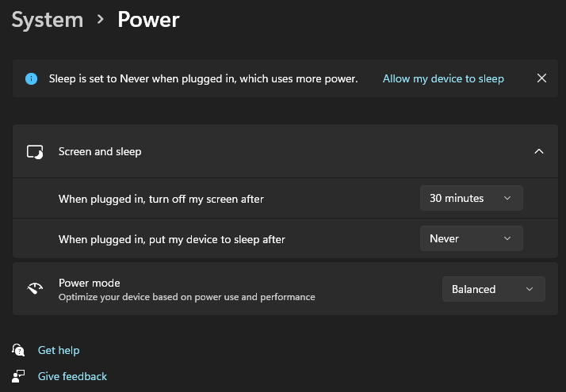Click 'When plugged in, turn off my screen after'
566x392 pixels.
point(161,199)
